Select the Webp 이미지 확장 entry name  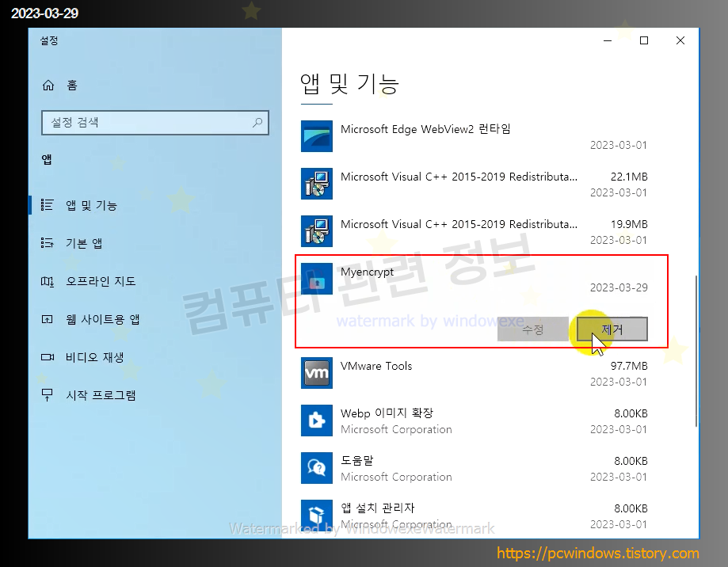[387, 413]
